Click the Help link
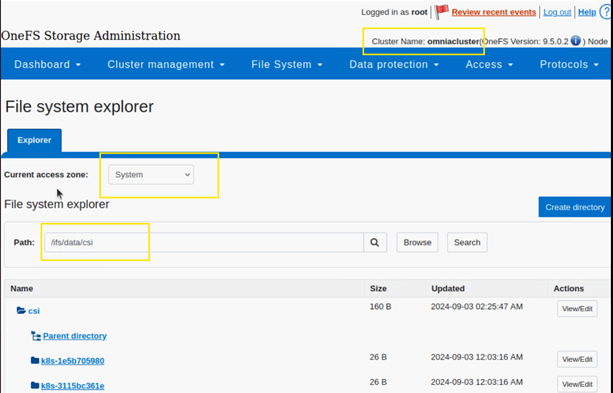Image resolution: width=613 pixels, height=393 pixels. click(x=587, y=12)
